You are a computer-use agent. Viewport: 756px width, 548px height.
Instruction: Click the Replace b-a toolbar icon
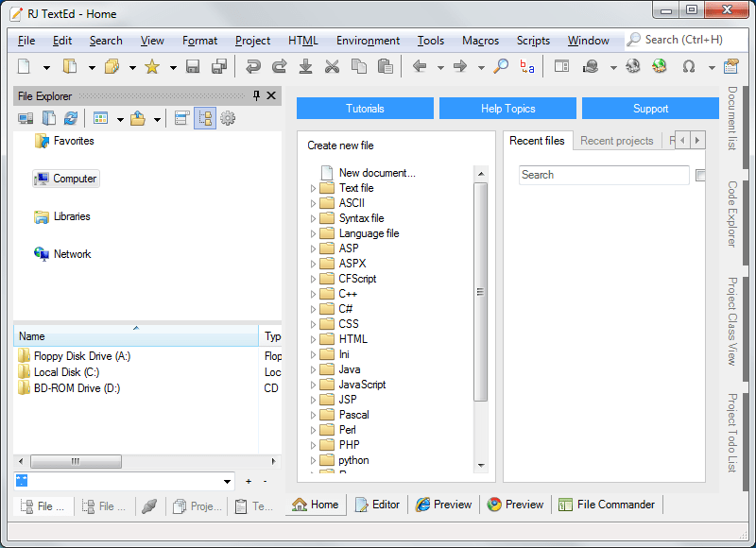pyautogui.click(x=527, y=66)
